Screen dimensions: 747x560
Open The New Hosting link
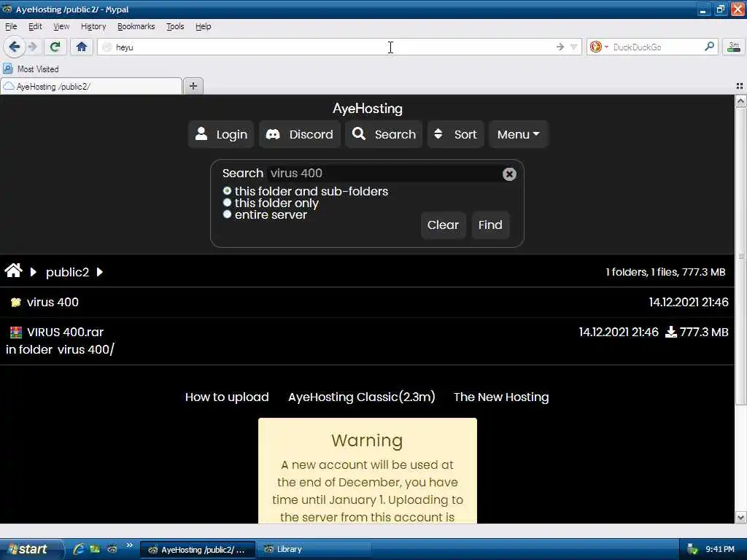point(501,397)
